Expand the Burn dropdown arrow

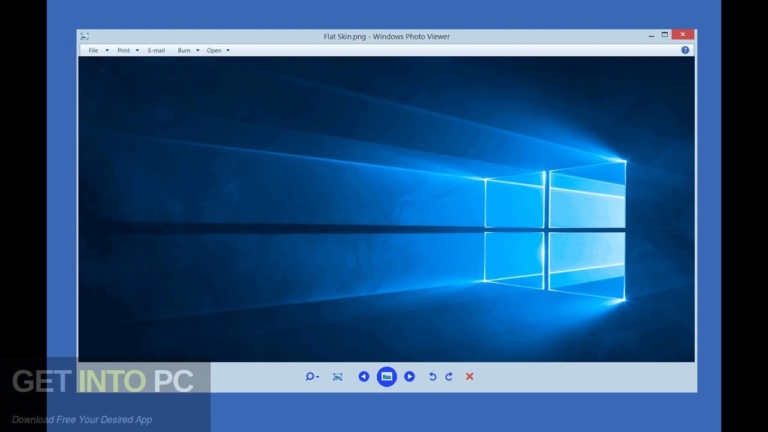pyautogui.click(x=197, y=50)
